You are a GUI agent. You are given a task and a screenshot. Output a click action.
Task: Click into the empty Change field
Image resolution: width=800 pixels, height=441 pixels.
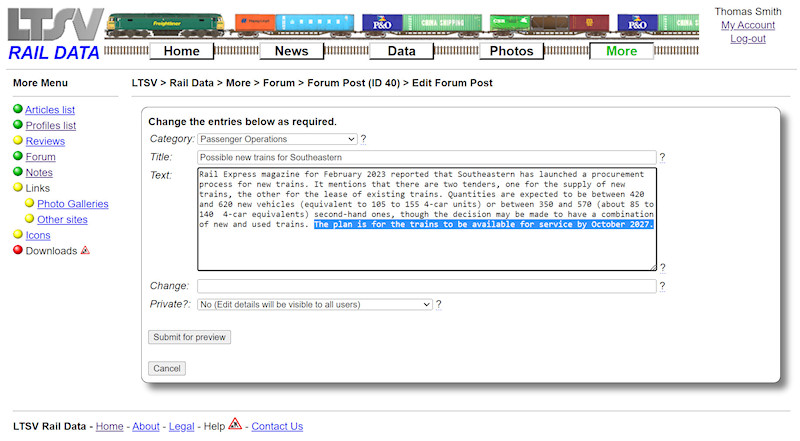[x=427, y=286]
